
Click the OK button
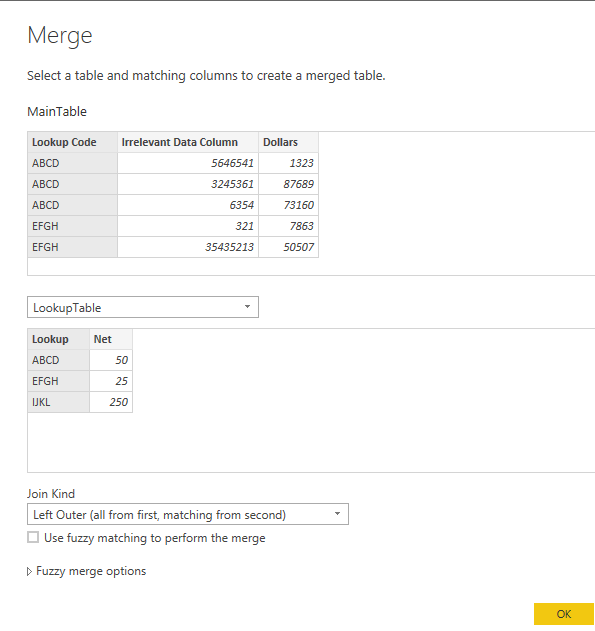tap(564, 614)
